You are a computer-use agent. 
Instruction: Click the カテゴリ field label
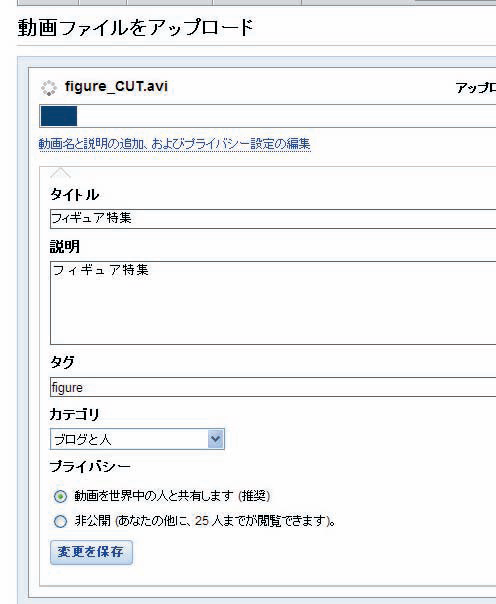(x=74, y=414)
